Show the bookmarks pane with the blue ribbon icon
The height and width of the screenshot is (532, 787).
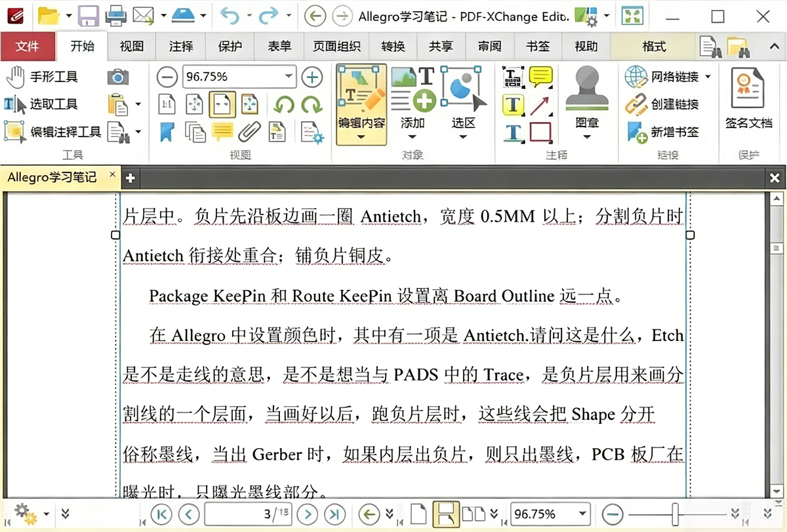[x=167, y=132]
